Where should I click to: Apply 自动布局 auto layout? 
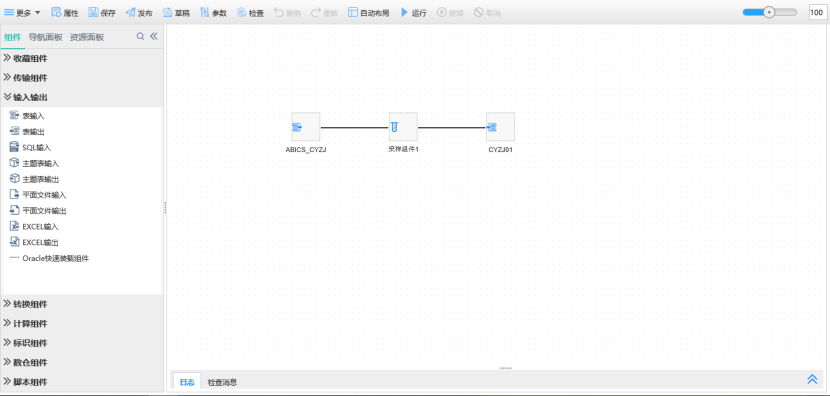368,13
